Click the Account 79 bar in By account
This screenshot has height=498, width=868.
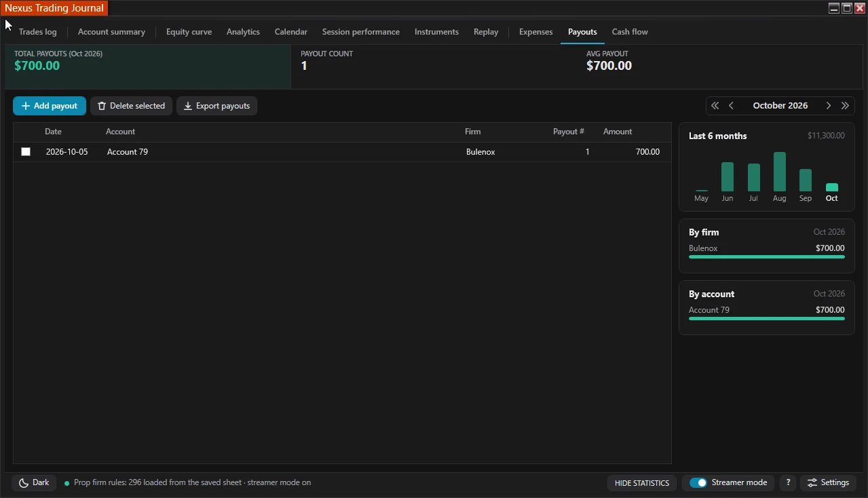pos(767,319)
